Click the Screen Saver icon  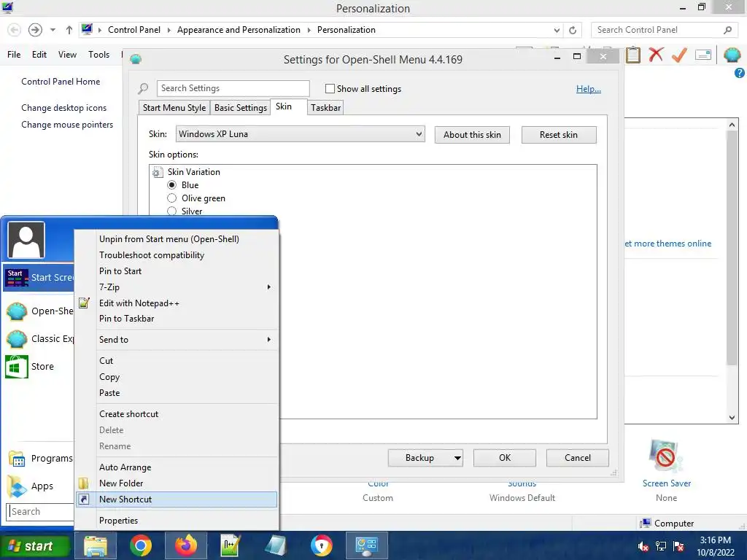[665, 456]
